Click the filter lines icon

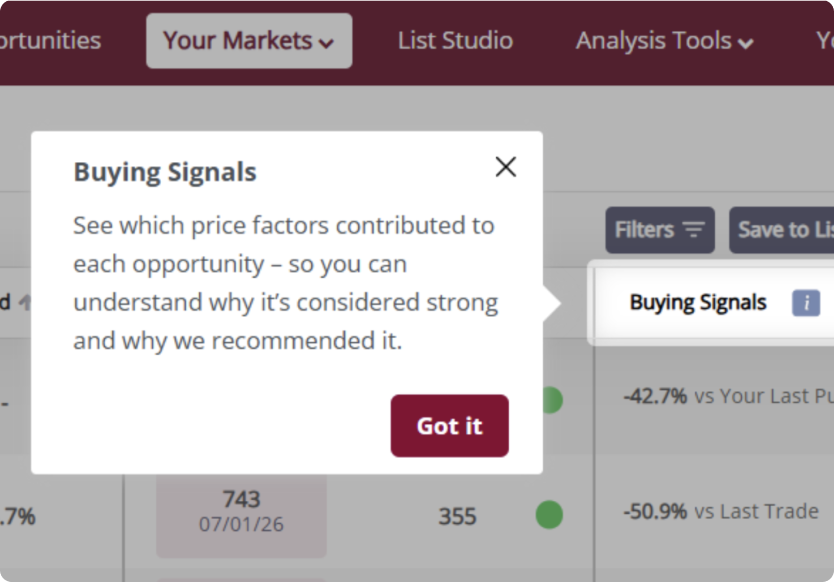click(x=694, y=230)
